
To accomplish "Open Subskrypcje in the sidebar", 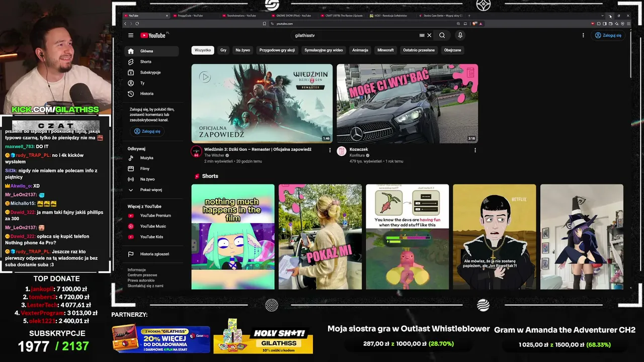I will point(151,72).
